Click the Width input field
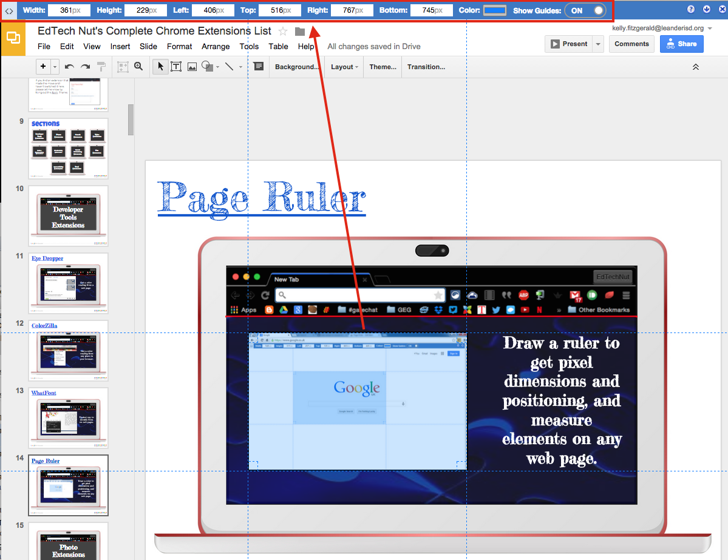The height and width of the screenshot is (560, 728). [70, 10]
